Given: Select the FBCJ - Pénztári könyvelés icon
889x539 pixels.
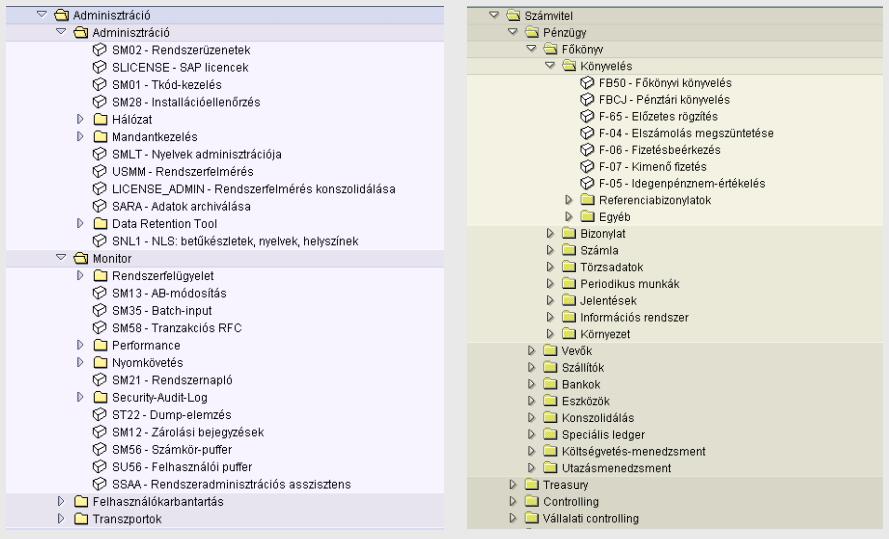Looking at the screenshot, I should (587, 100).
